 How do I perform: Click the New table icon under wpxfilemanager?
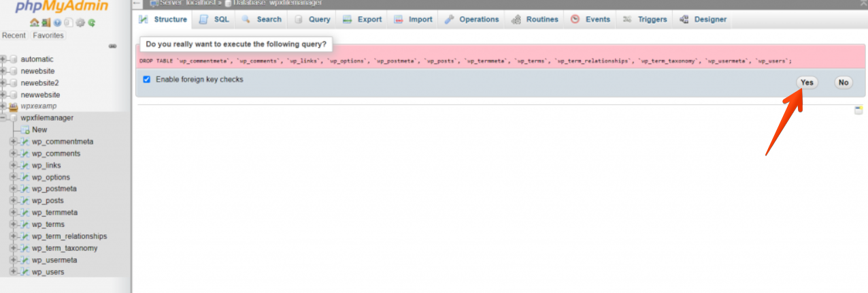click(x=24, y=129)
